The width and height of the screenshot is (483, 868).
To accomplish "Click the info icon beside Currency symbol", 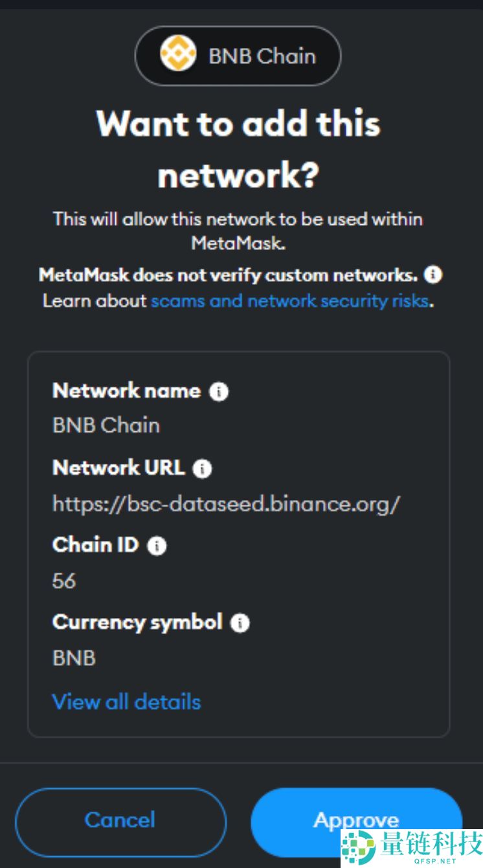I will click(240, 624).
